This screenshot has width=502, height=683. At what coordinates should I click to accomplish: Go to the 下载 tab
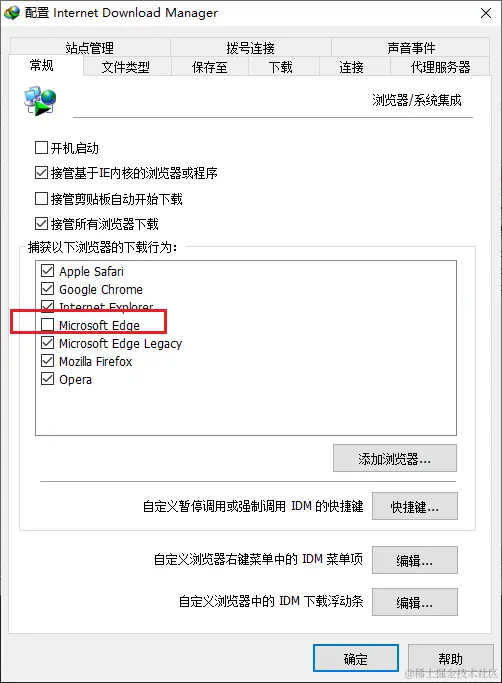281,67
